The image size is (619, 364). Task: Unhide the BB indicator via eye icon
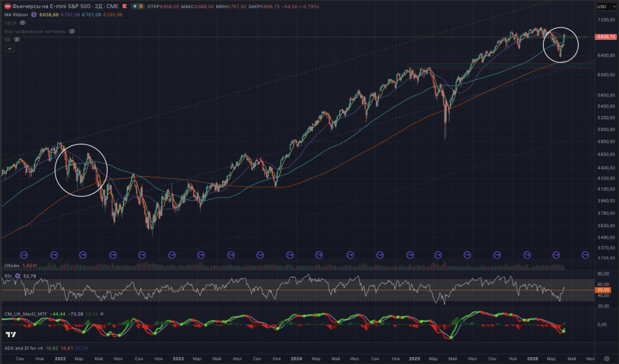click(x=17, y=39)
